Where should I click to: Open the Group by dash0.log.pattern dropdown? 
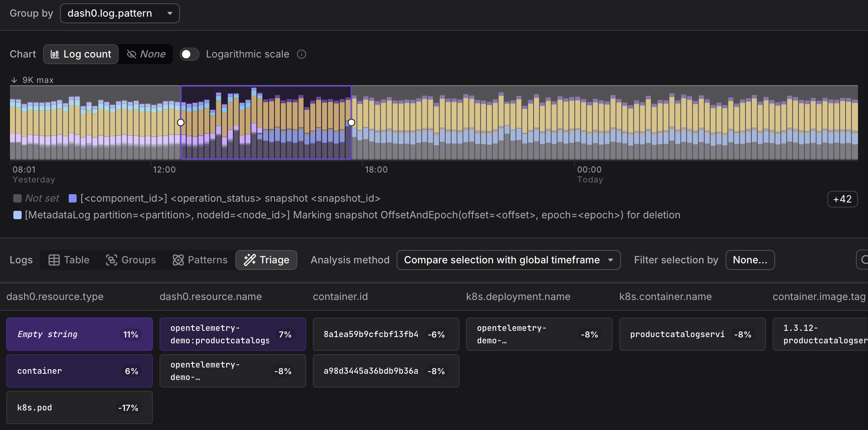[120, 13]
